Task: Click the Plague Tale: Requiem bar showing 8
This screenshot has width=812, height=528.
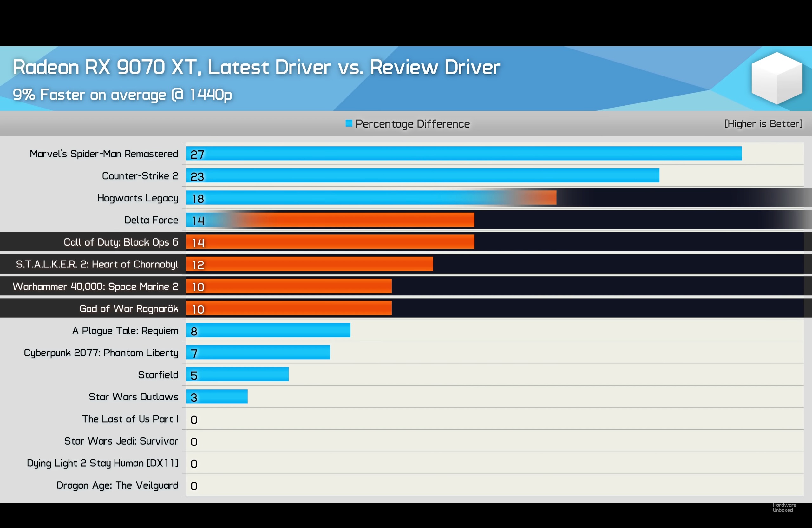Action: (268, 330)
